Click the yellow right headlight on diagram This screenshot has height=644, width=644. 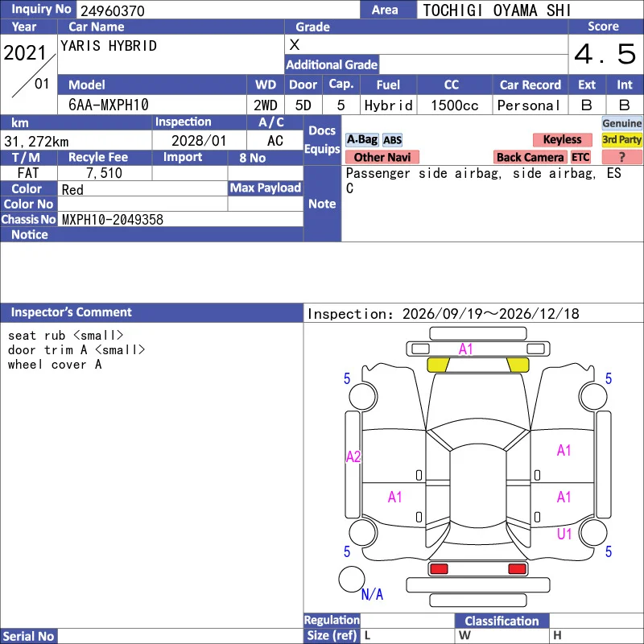[x=518, y=365]
